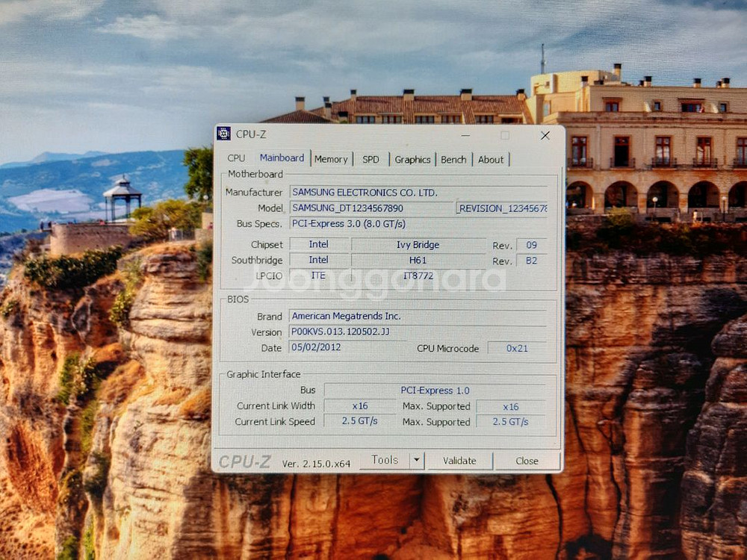Click the Close button at bottom
747x560 pixels.
click(x=527, y=461)
